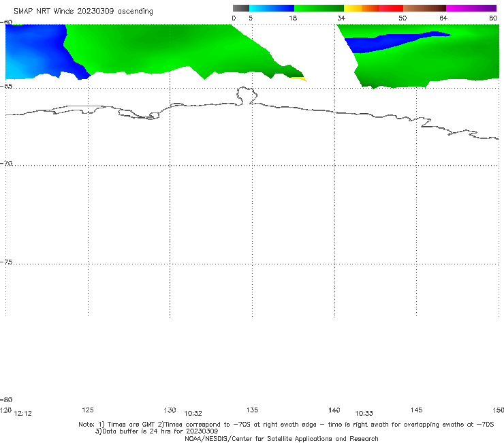Image resolution: width=504 pixels, height=443 pixels.
Task: Click the longitude label '135'
Action: pyautogui.click(x=252, y=410)
